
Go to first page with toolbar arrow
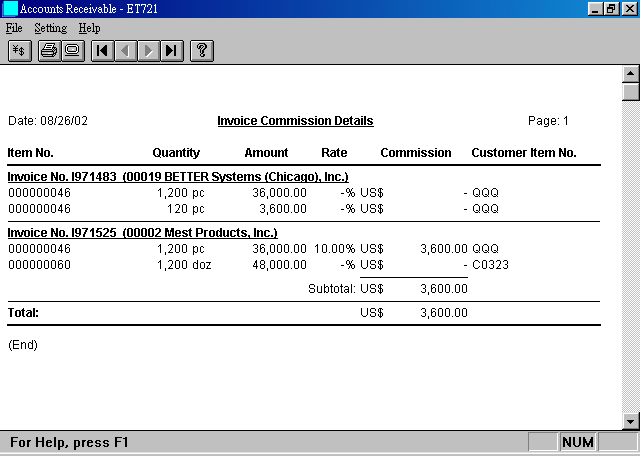click(102, 51)
